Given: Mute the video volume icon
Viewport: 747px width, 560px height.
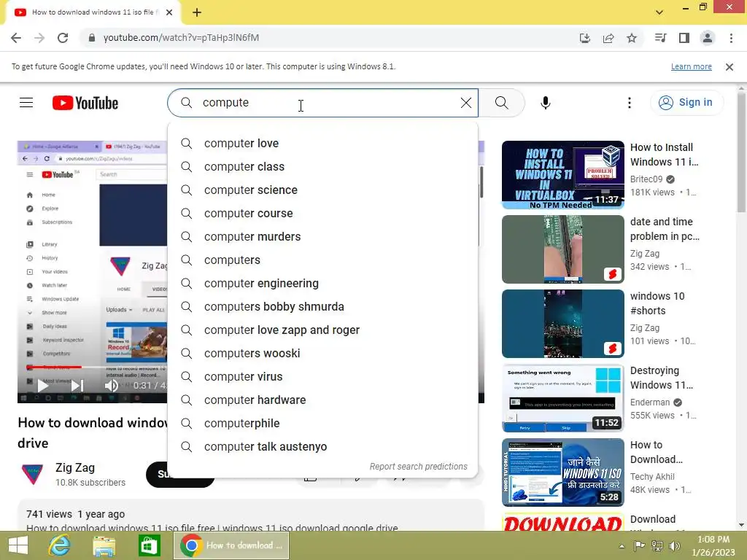Looking at the screenshot, I should [111, 385].
